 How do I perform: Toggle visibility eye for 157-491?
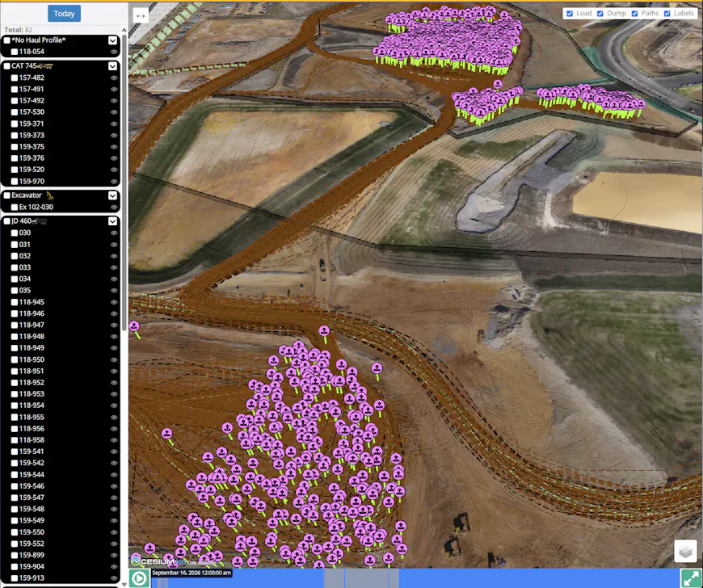(114, 89)
